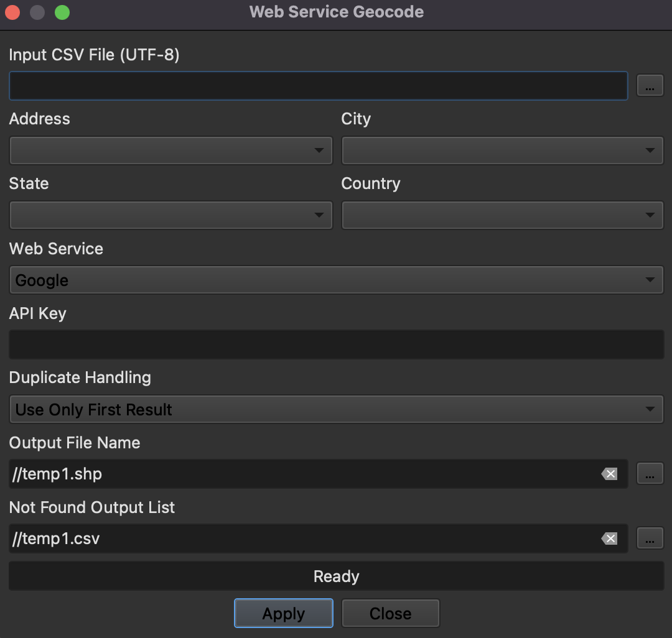Click the Ready status bar
This screenshot has height=638, width=672.
[x=336, y=576]
